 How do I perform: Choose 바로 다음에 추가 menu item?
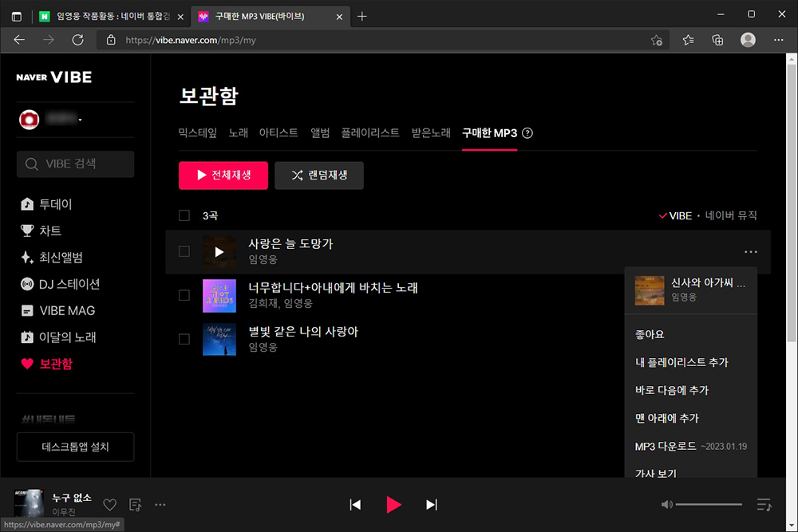pos(672,390)
